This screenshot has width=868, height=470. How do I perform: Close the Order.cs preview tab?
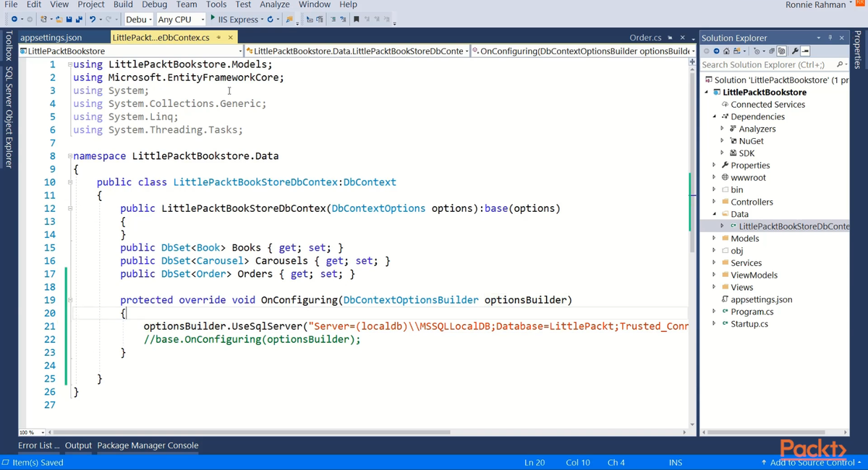[682, 38]
